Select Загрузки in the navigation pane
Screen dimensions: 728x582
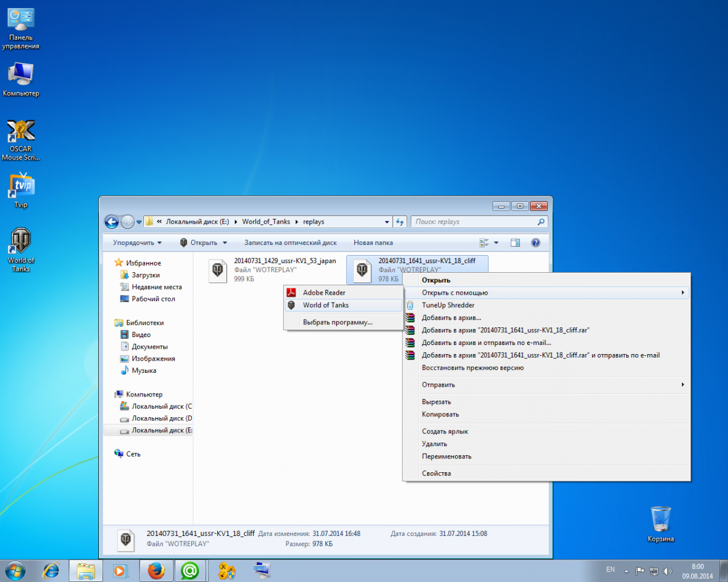pos(146,275)
